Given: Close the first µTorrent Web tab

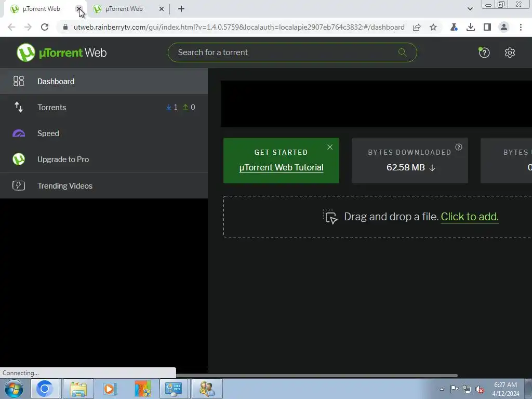Looking at the screenshot, I should pos(79,9).
